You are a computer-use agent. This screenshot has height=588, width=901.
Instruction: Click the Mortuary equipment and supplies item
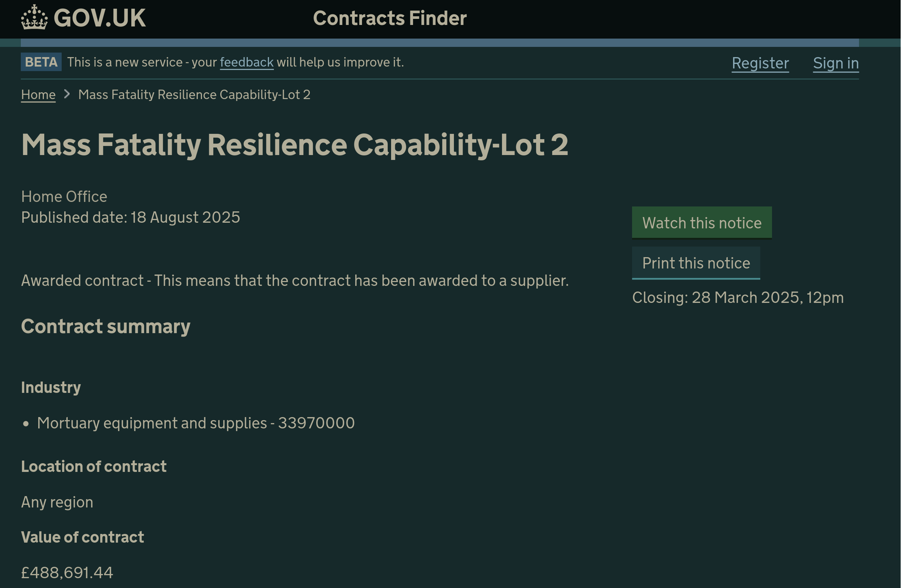click(x=196, y=423)
